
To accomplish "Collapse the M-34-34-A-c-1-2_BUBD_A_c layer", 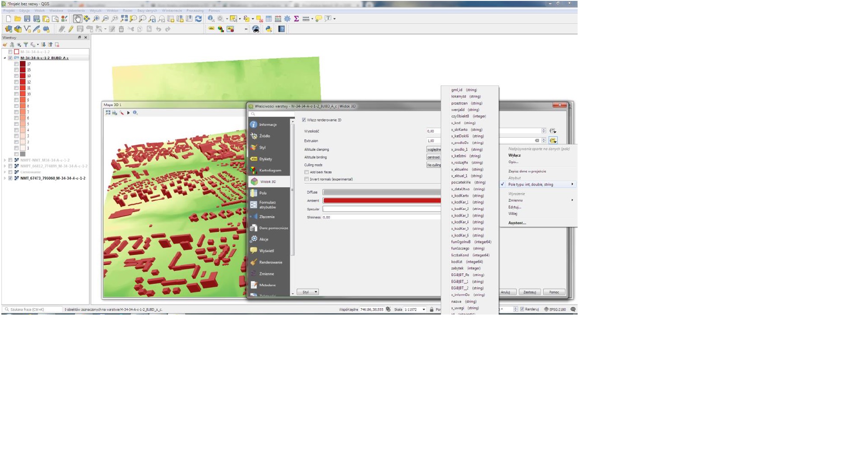I will pos(5,58).
